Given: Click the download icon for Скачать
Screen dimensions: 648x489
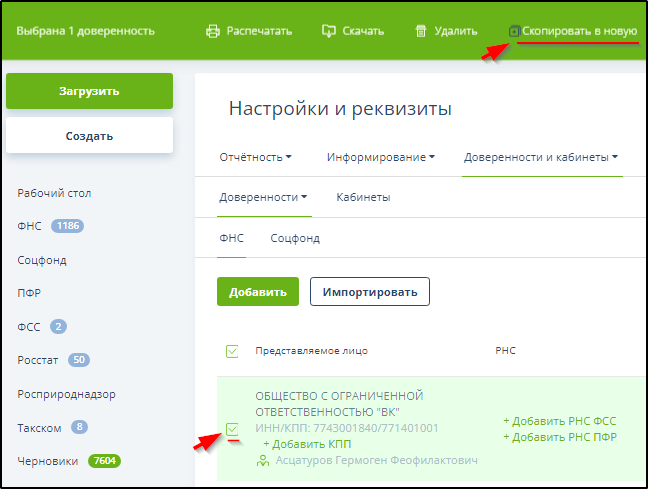Looking at the screenshot, I should [328, 31].
